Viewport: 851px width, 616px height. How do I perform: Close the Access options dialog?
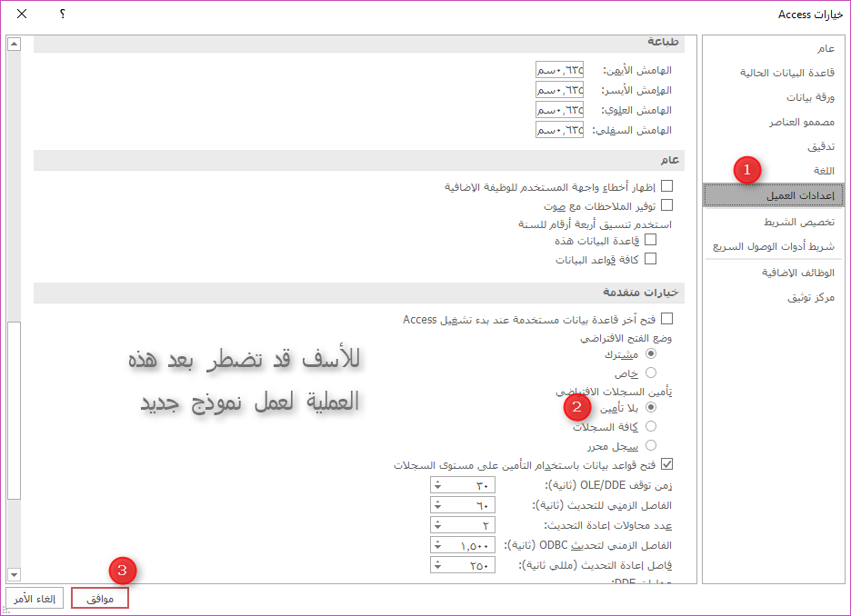pyautogui.click(x=22, y=15)
